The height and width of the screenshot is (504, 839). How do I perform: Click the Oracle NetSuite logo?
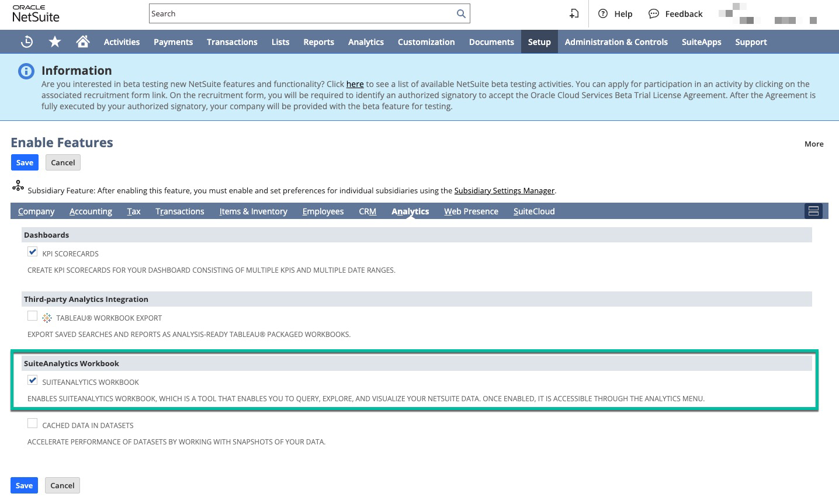point(36,13)
